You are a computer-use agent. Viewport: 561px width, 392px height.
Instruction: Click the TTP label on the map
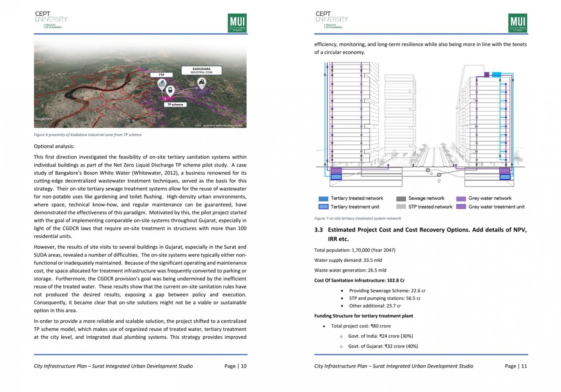pyautogui.click(x=161, y=75)
